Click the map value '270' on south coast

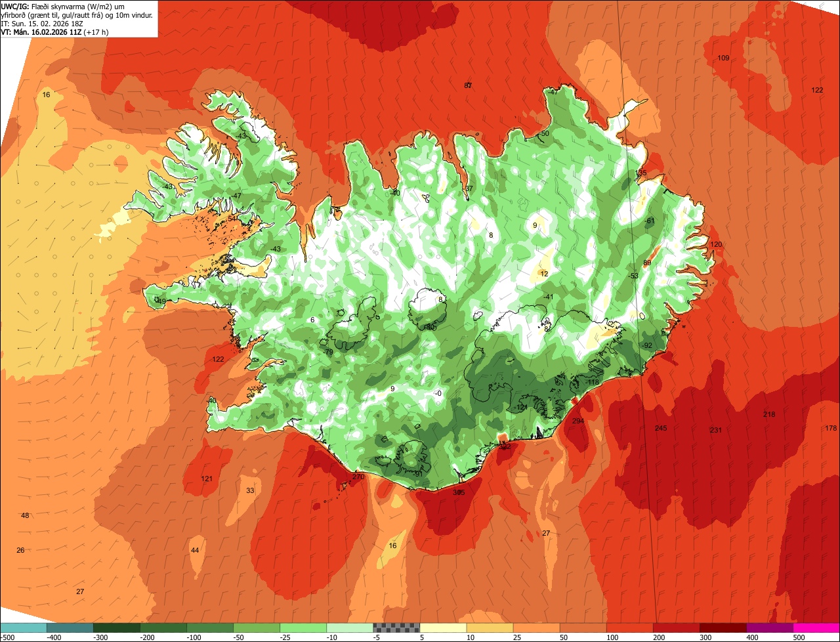(x=358, y=477)
